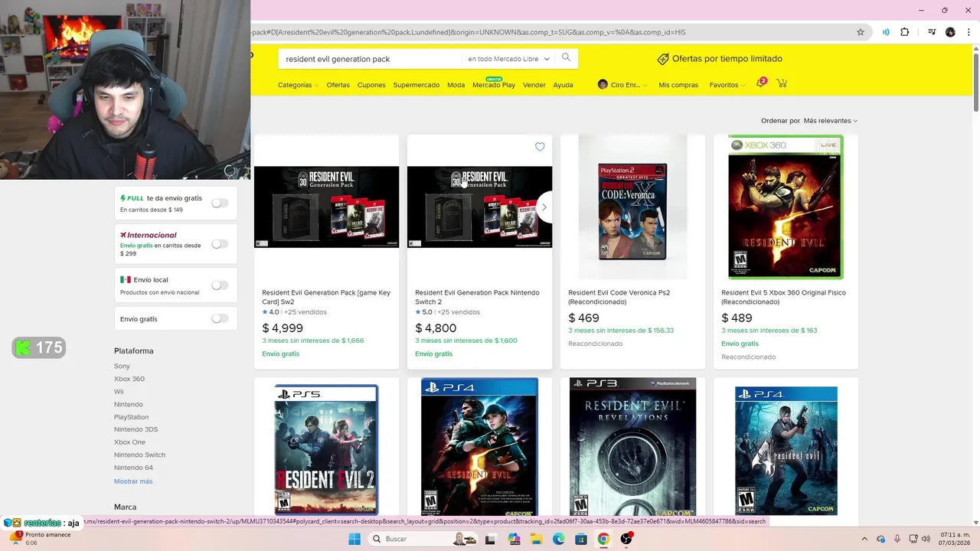
Task: Open Resident Evil 5 Xbox 360 Original Fisico title
Action: [783, 297]
